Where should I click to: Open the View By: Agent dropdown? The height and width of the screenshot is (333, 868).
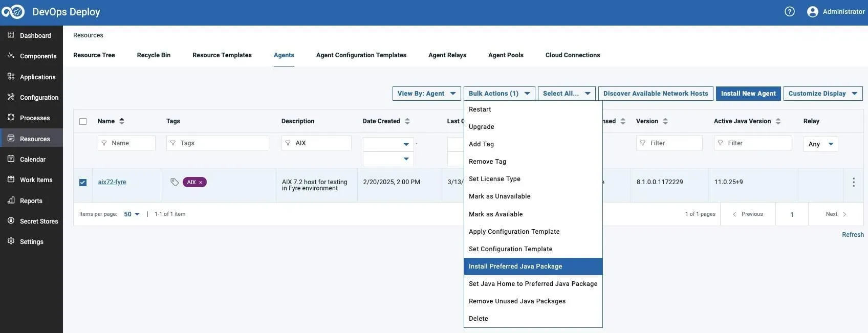[x=427, y=94]
